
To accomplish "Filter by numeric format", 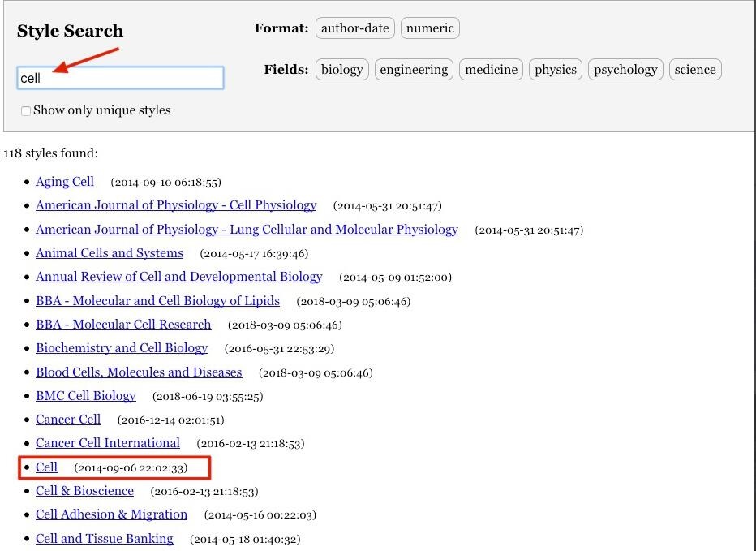I will click(x=430, y=28).
